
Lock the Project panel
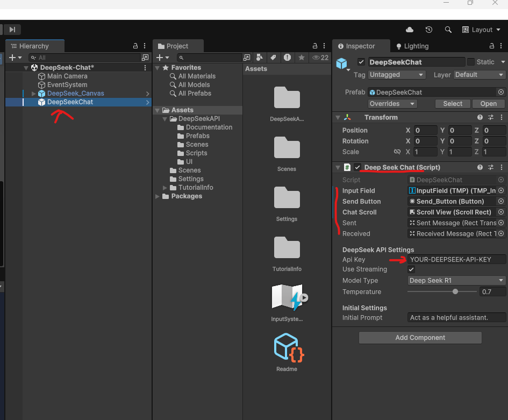(315, 46)
